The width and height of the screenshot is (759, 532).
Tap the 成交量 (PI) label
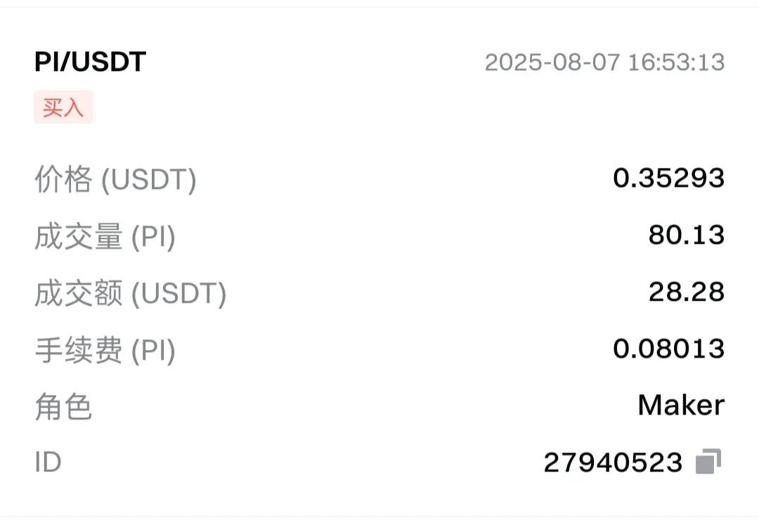pyautogui.click(x=105, y=236)
